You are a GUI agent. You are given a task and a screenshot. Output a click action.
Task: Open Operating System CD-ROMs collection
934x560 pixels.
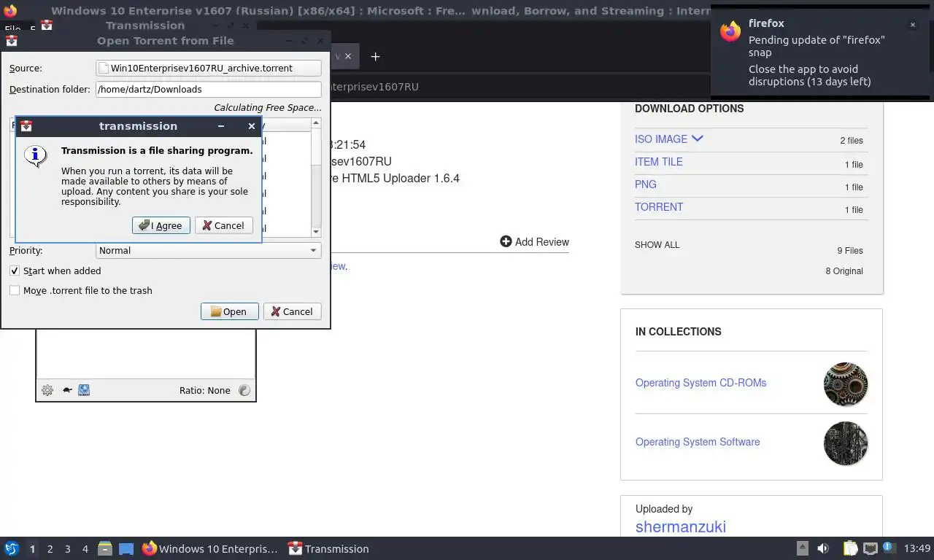pos(700,383)
